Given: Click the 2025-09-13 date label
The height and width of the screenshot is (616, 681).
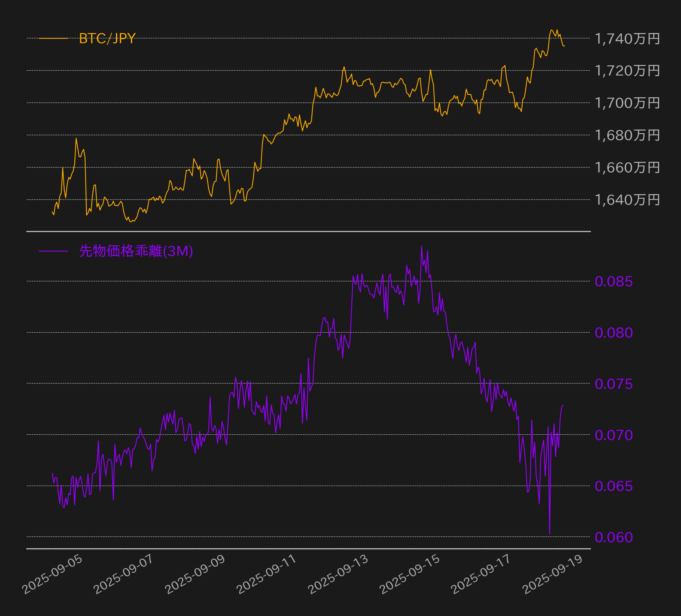Looking at the screenshot, I should pos(338,574).
